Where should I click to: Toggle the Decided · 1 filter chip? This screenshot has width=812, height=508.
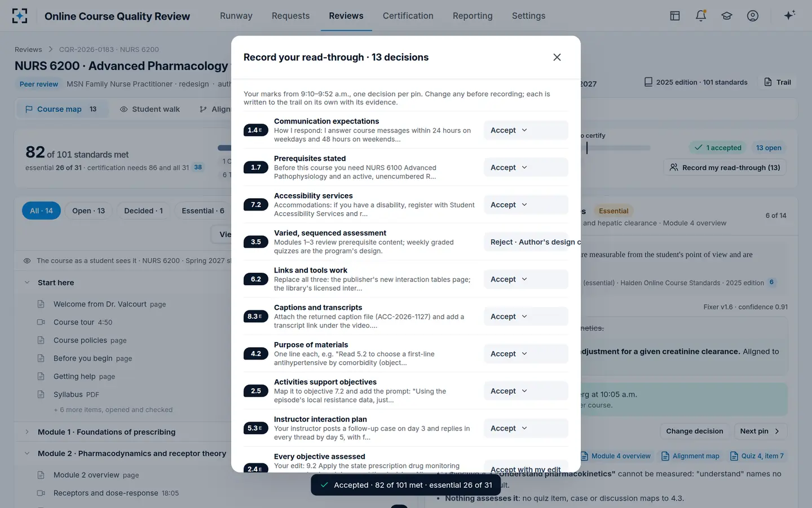143,211
